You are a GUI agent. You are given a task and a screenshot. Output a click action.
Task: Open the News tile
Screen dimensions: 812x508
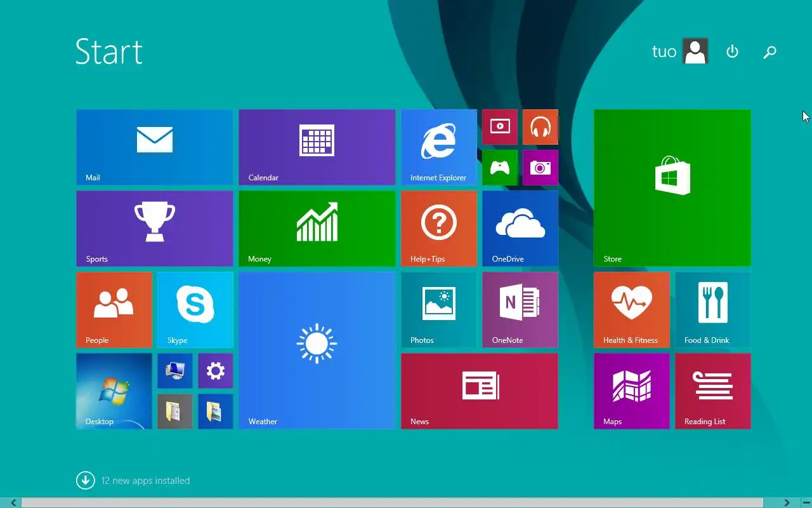[x=480, y=391]
